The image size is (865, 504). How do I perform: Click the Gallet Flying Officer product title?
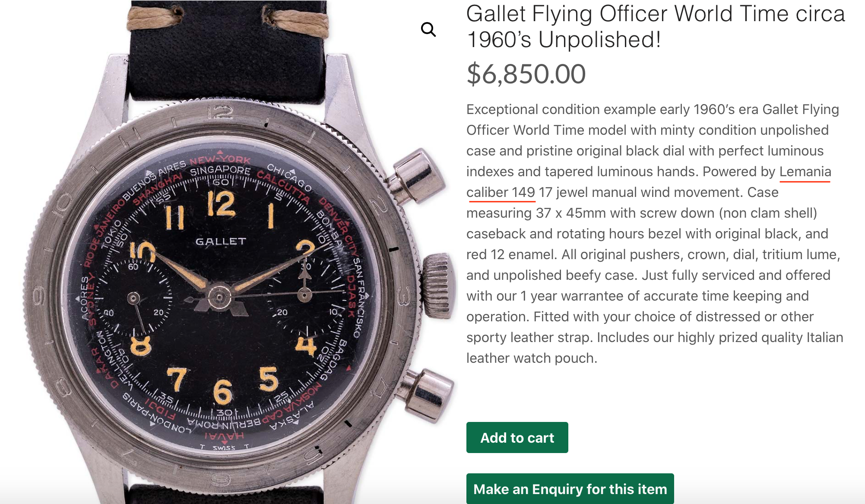[x=655, y=26]
